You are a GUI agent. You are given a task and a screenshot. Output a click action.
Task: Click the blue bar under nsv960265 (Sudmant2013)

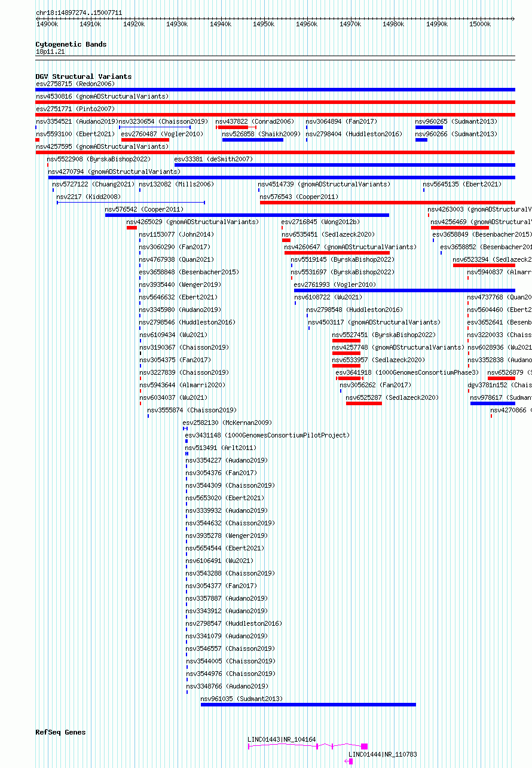coord(429,127)
